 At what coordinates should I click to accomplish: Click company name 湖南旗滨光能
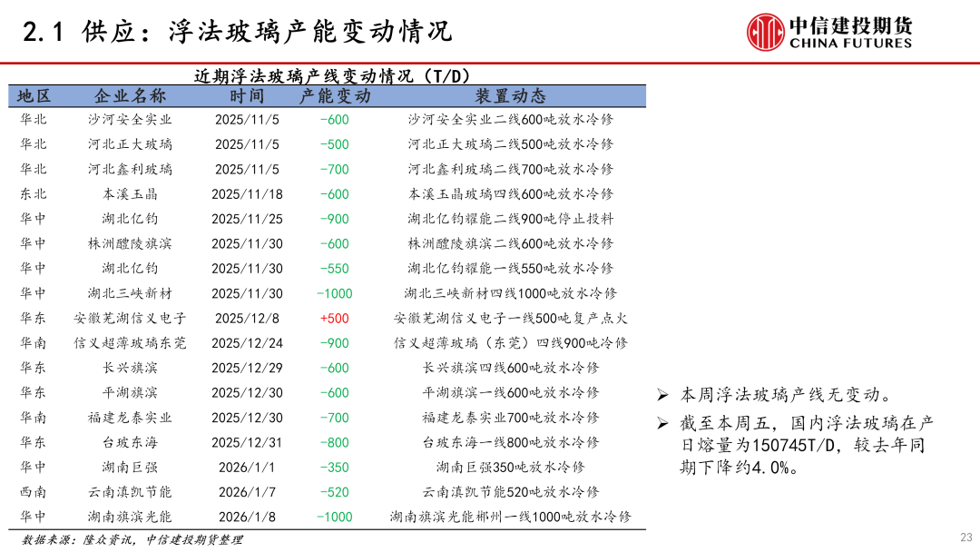click(130, 517)
